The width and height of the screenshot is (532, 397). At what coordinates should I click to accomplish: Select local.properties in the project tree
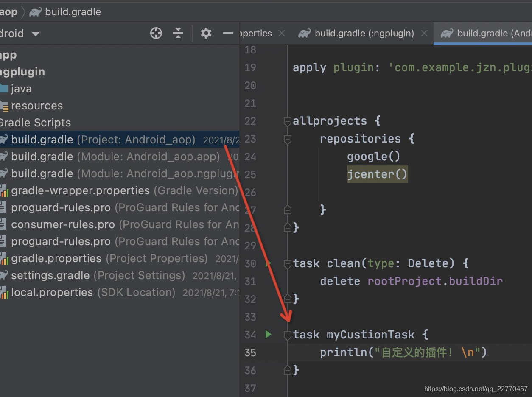tap(53, 292)
